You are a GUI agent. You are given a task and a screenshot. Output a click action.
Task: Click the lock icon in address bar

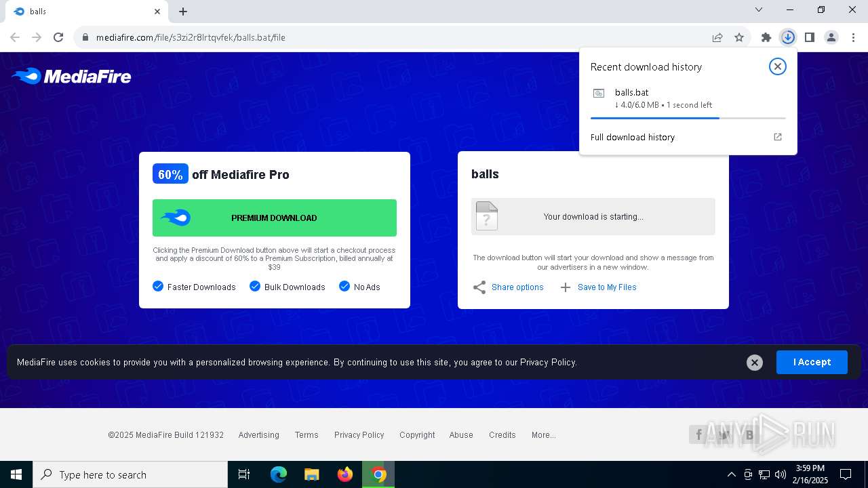pyautogui.click(x=85, y=37)
